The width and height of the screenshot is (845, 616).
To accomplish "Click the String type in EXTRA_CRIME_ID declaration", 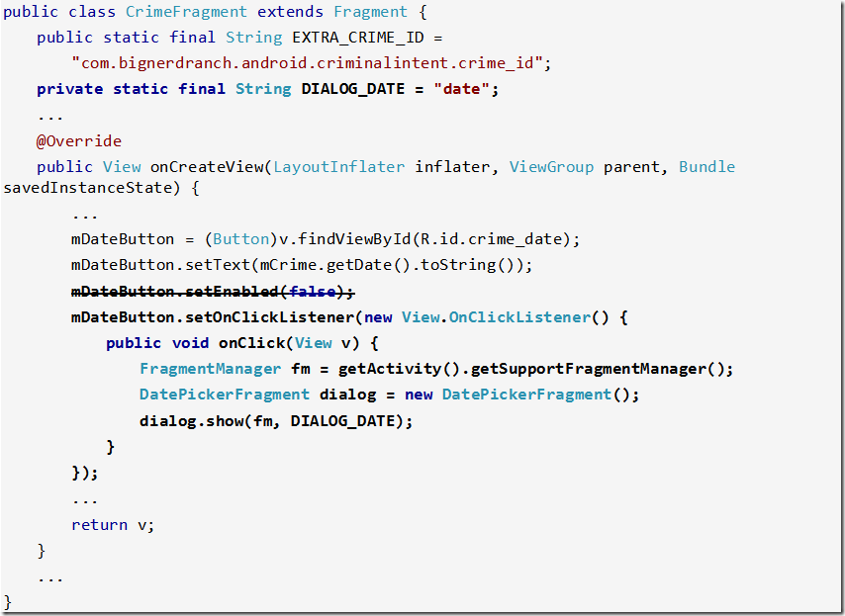I will (x=254, y=38).
